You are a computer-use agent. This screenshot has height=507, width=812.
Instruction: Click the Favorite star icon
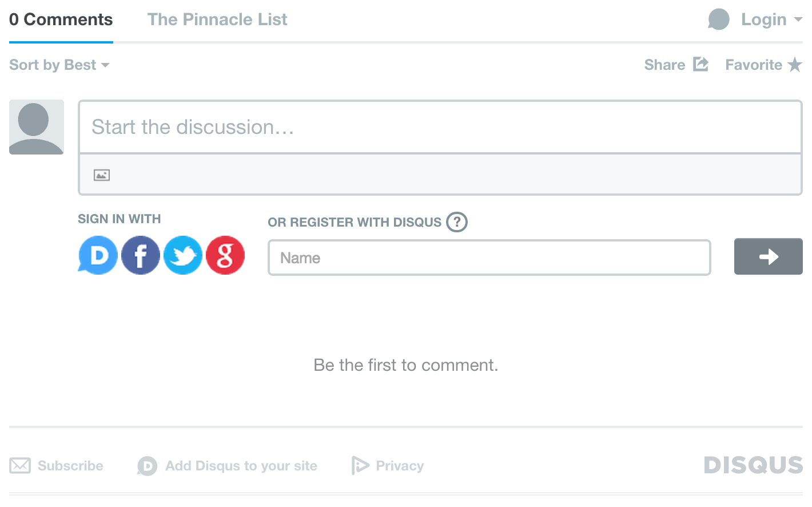[x=795, y=65]
